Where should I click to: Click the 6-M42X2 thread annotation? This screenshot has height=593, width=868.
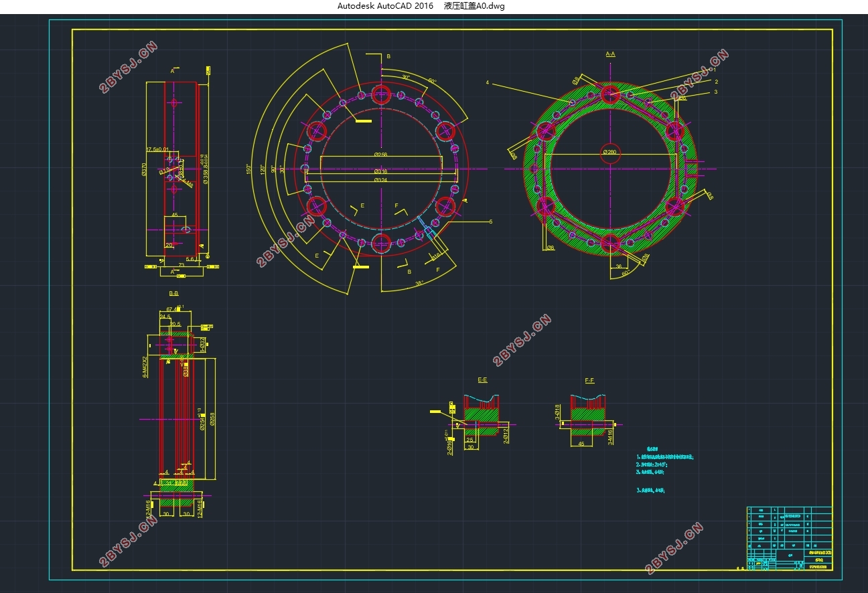(145, 366)
